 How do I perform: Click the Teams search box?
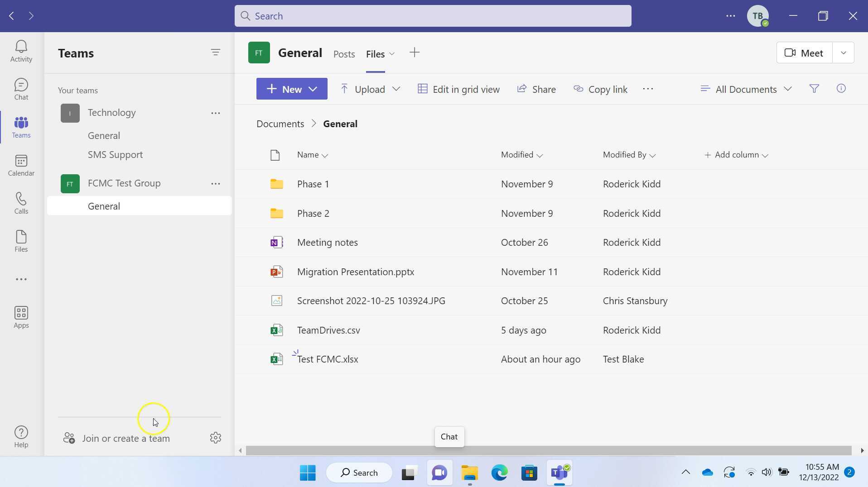pyautogui.click(x=433, y=16)
